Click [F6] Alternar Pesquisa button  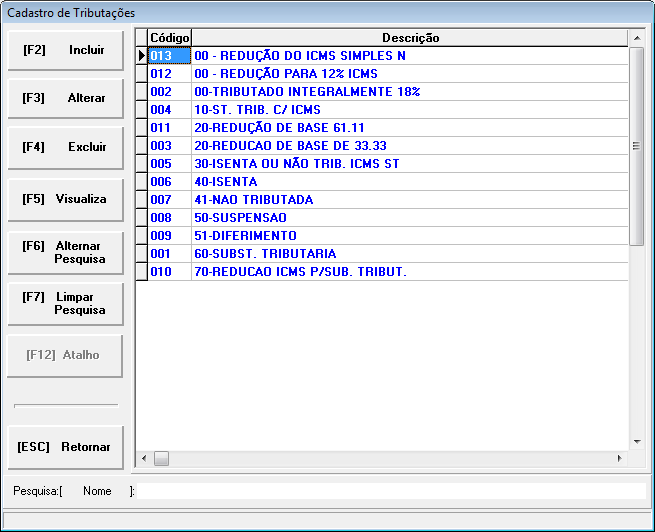point(66,252)
